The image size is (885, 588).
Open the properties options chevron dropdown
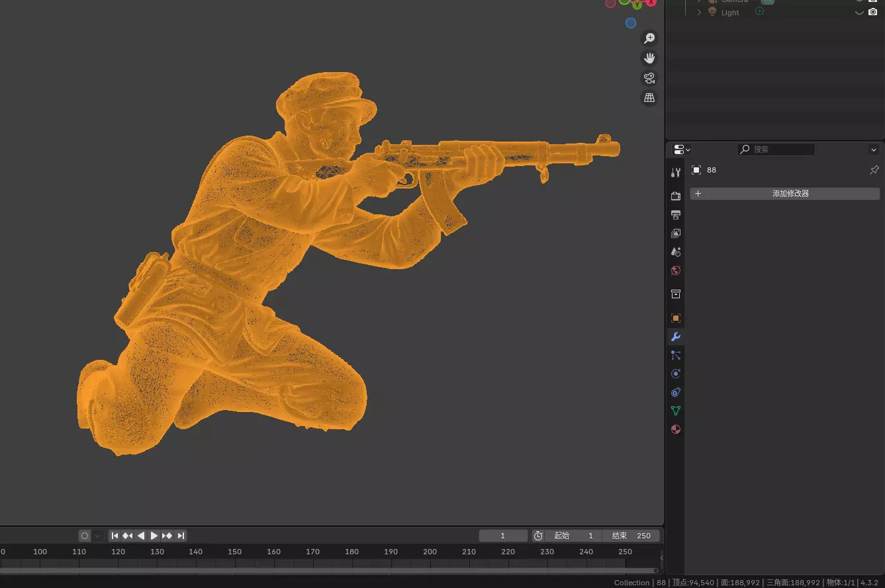click(874, 149)
